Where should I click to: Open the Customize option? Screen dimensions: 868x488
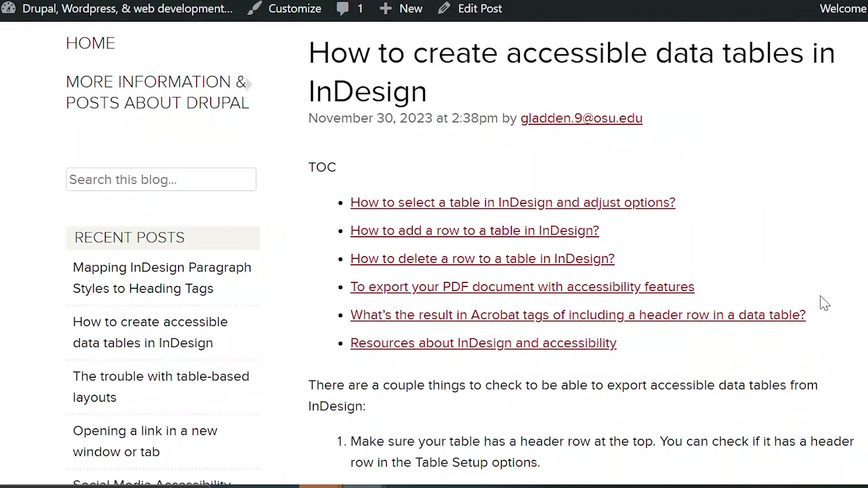pos(295,8)
